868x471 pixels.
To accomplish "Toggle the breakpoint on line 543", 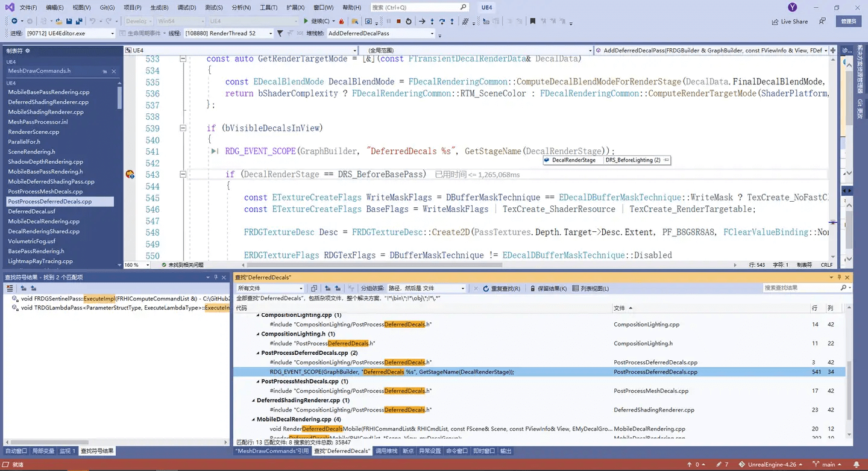I will click(130, 175).
